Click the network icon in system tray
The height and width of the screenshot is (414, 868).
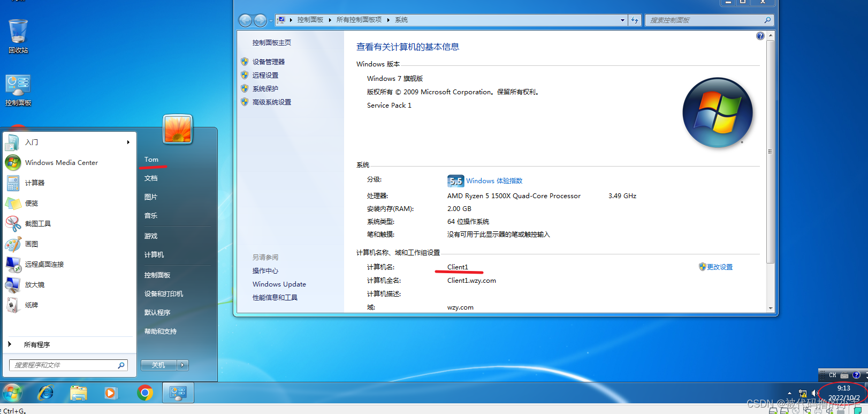803,393
